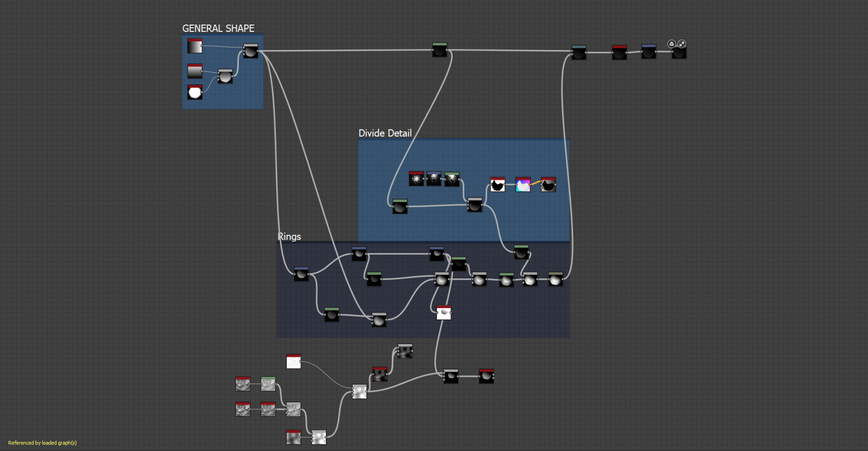Select the olive-header node at right end of Rings
Screen dimensions: 868x451
pyautogui.click(x=555, y=279)
